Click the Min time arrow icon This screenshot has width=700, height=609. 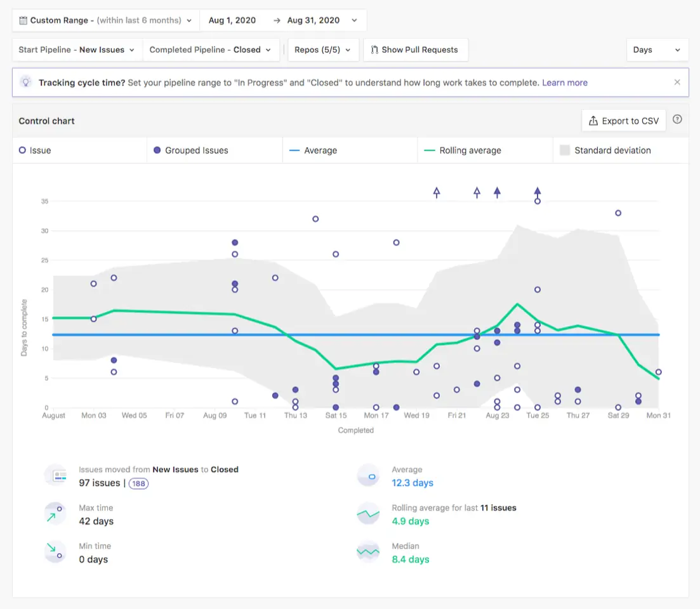point(55,552)
